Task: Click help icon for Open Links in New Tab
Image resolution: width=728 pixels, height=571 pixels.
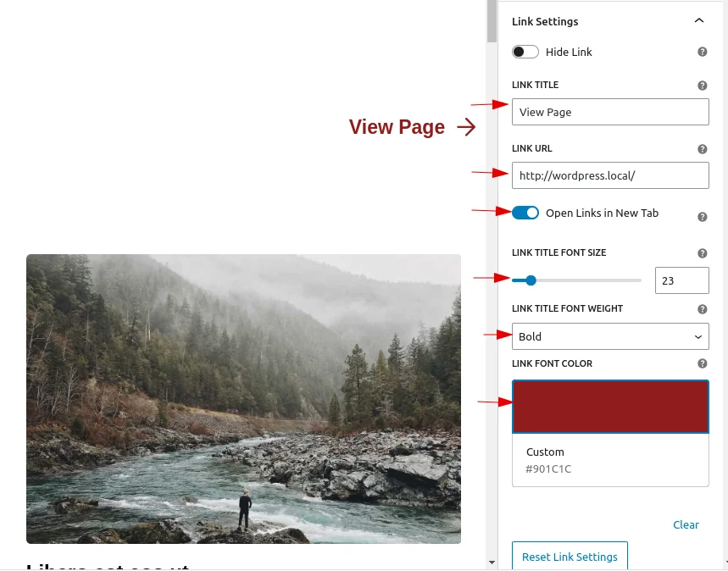Action: pyautogui.click(x=702, y=217)
